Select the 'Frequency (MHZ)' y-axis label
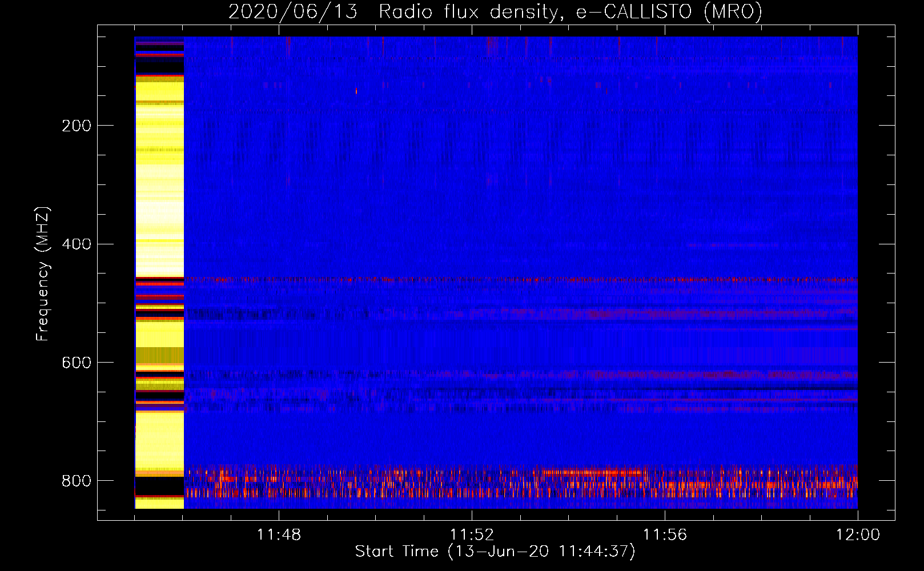Screen dimensions: 924x571 click(x=42, y=274)
